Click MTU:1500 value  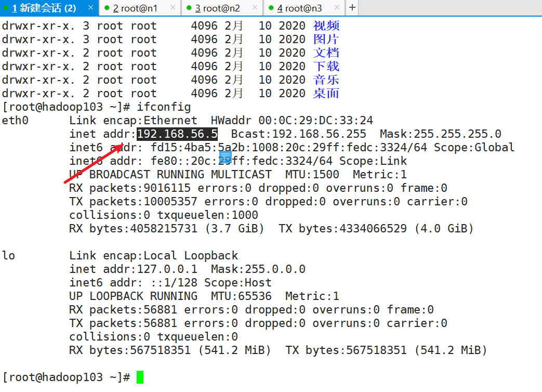(x=312, y=174)
